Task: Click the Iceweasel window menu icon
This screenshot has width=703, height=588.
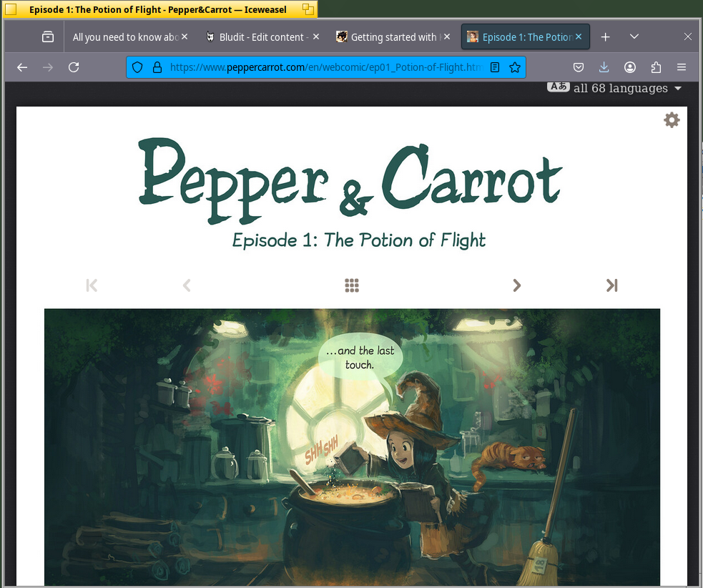Action: [x=11, y=9]
